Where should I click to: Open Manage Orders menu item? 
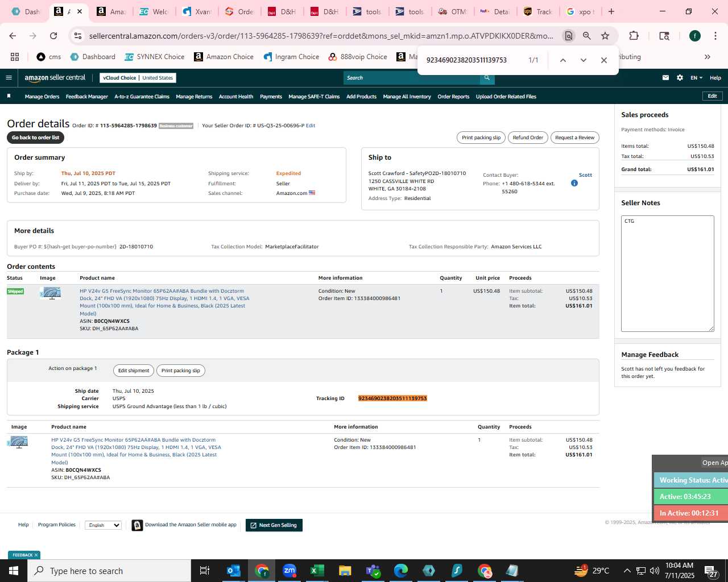pyautogui.click(x=42, y=97)
